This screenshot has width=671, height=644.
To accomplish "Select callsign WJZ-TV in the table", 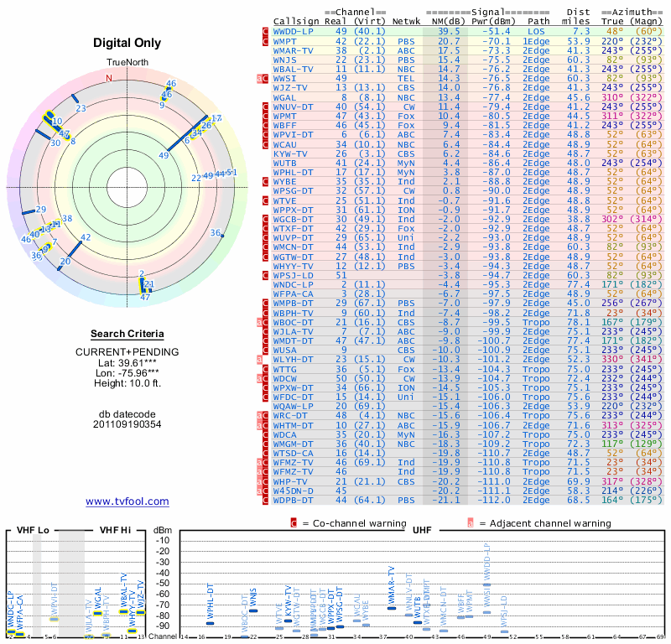I will pyautogui.click(x=290, y=88).
